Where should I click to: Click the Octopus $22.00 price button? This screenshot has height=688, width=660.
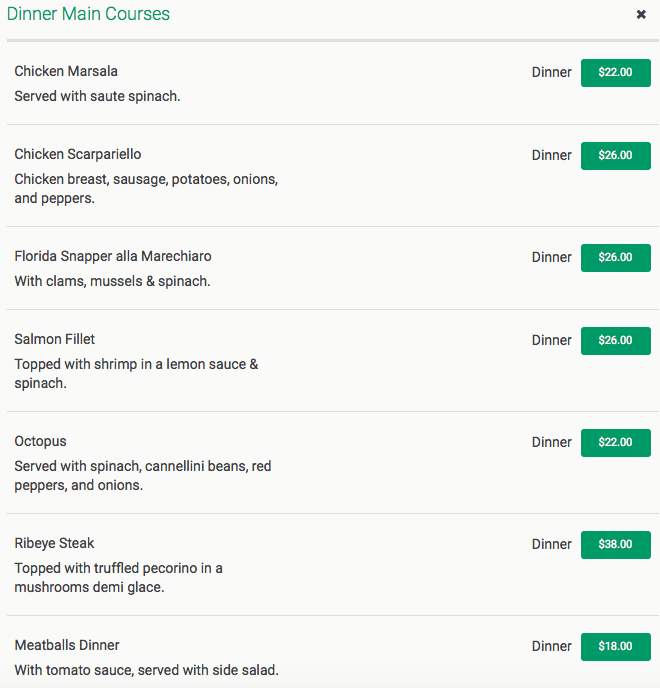(616, 443)
